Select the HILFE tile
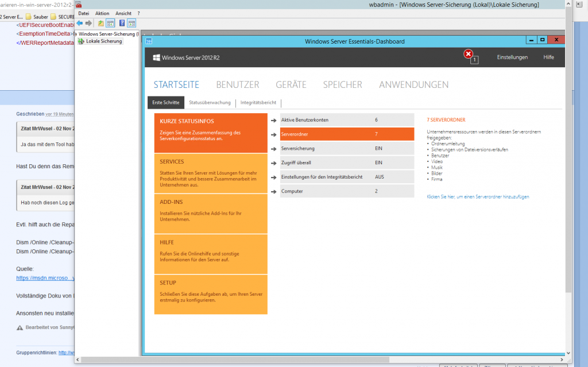This screenshot has width=588, height=367. point(211,254)
